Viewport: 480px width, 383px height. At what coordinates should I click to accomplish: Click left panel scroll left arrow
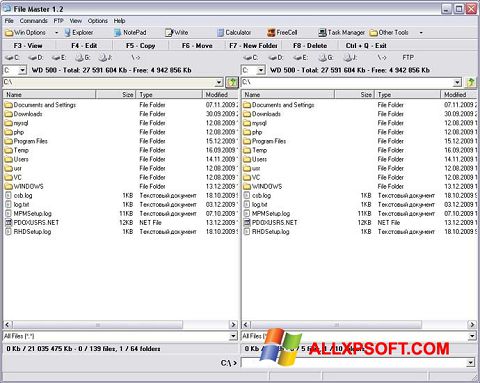pos(8,324)
